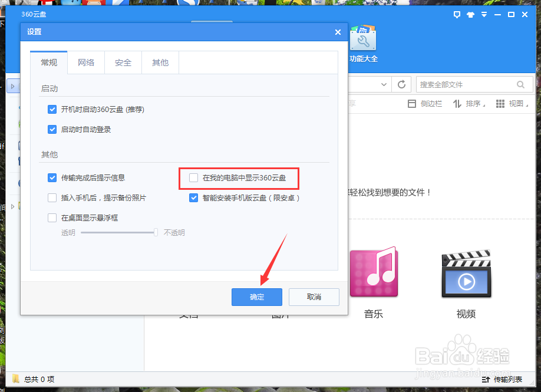Click the 搜索全部文件 search field

tap(474, 84)
